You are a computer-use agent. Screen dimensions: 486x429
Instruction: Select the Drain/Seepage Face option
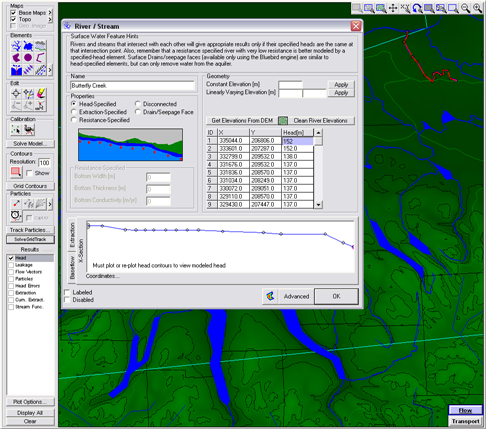(138, 112)
